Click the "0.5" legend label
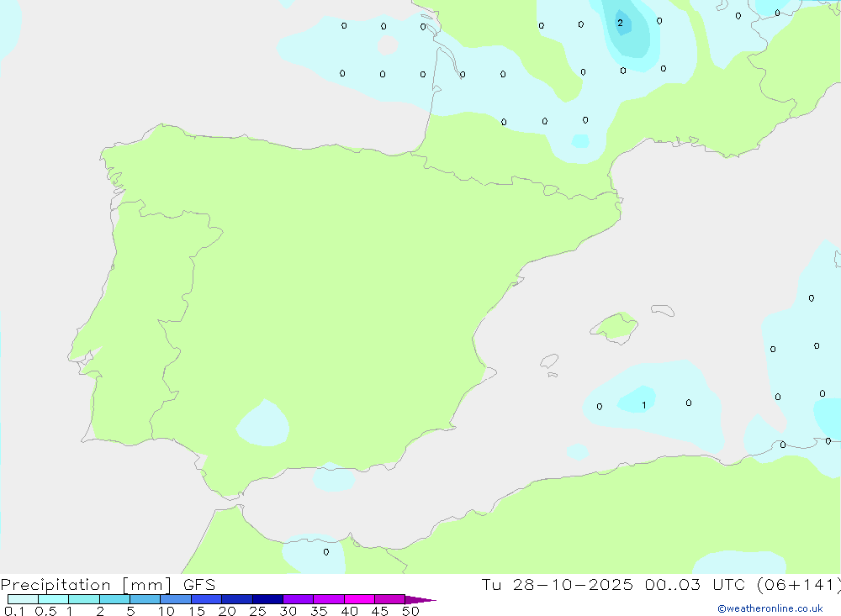 click(x=45, y=611)
